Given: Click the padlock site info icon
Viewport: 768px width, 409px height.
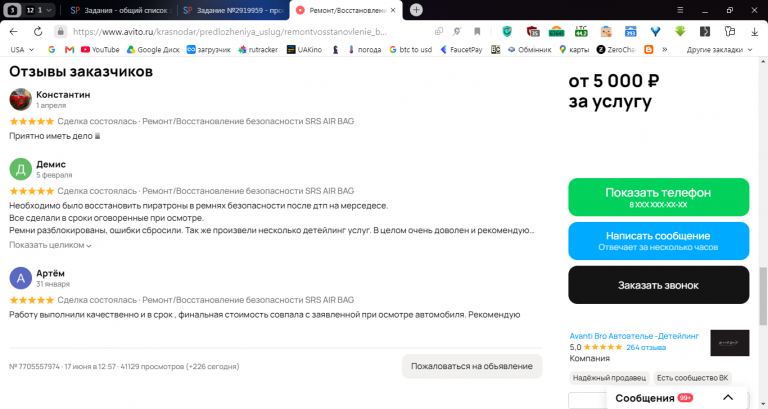Looking at the screenshot, I should click(60, 31).
